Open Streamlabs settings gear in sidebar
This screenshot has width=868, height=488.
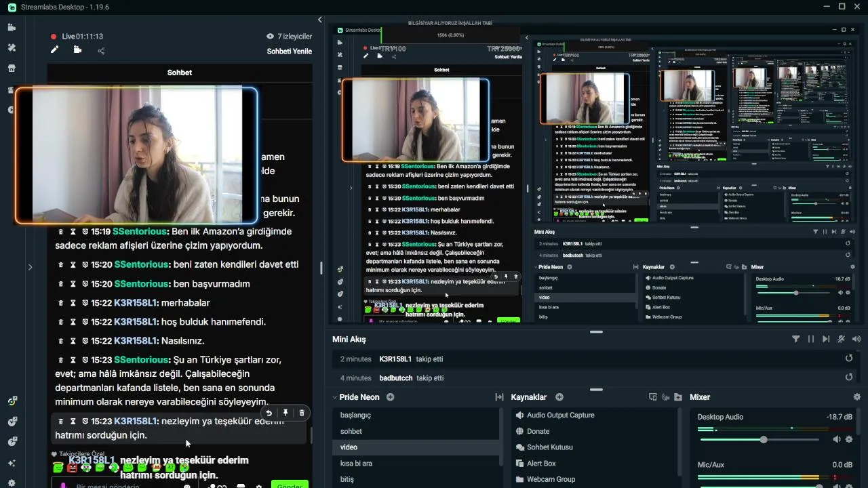tap(12, 483)
